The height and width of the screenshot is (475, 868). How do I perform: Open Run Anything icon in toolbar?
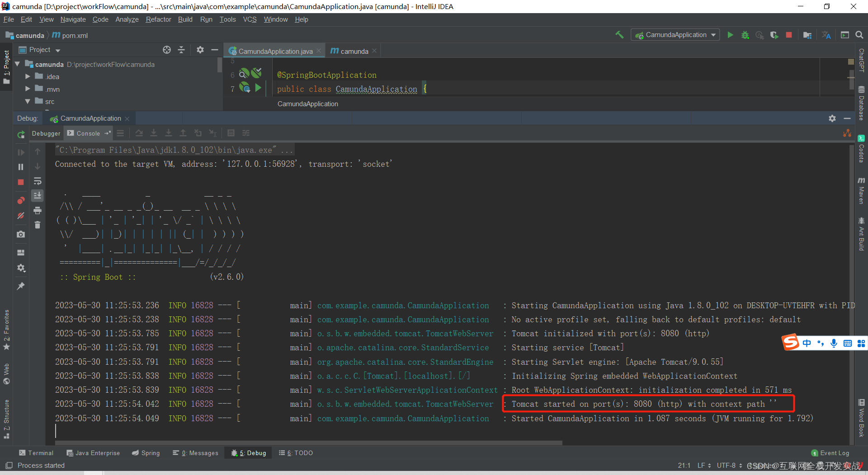click(x=844, y=35)
